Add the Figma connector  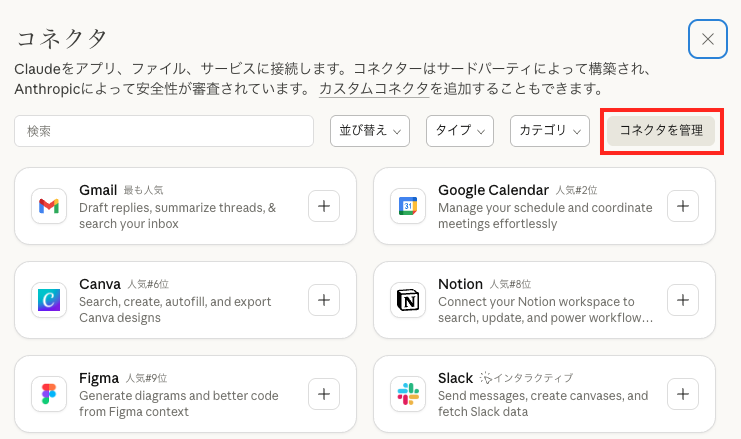323,394
